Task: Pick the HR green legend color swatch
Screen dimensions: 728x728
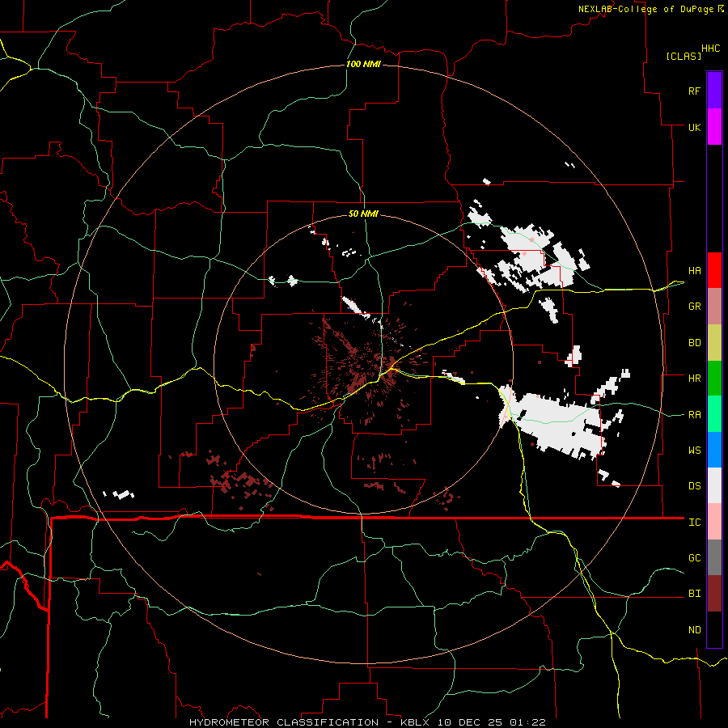Action: (714, 379)
